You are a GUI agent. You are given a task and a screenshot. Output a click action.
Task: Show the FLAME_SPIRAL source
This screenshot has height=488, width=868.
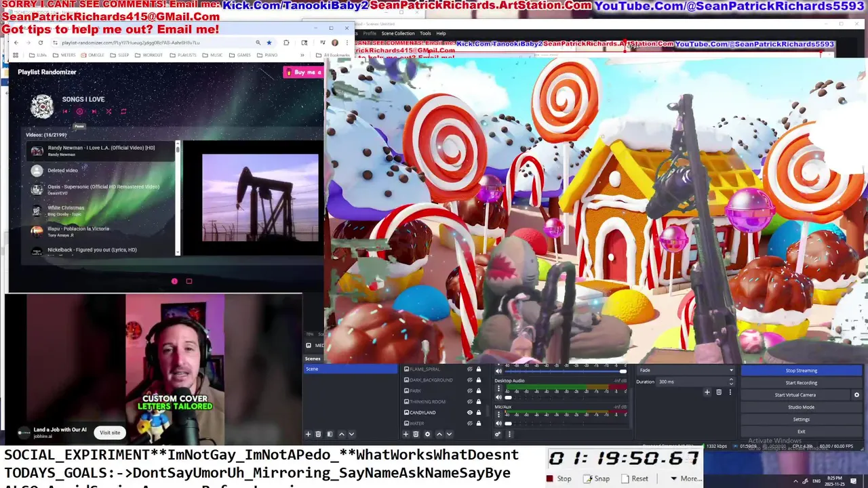[469, 369]
